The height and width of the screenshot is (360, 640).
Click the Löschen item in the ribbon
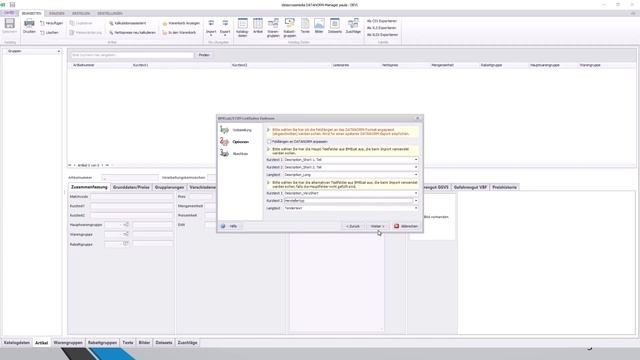coord(49,32)
